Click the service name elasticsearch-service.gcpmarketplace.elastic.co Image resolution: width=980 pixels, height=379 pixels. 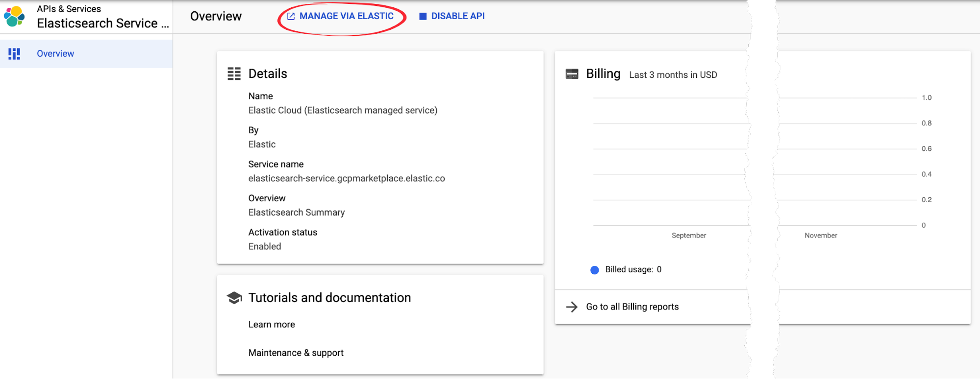pyautogui.click(x=347, y=179)
